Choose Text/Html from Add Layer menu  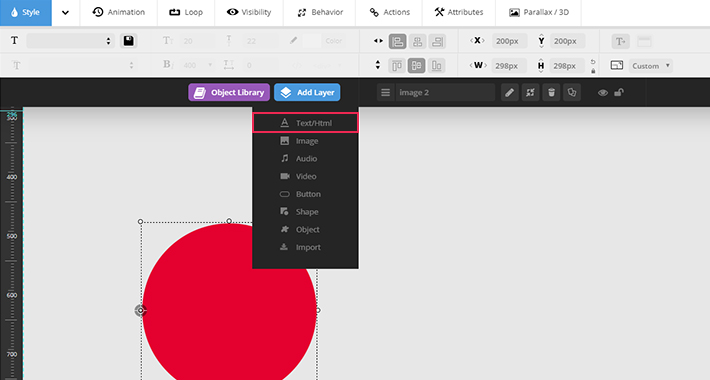(x=305, y=123)
